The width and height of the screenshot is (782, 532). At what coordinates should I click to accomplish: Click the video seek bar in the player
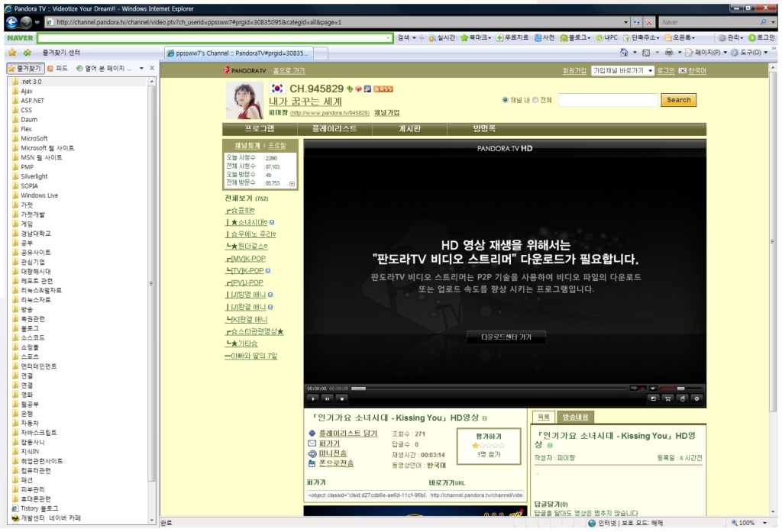[x=489, y=388]
